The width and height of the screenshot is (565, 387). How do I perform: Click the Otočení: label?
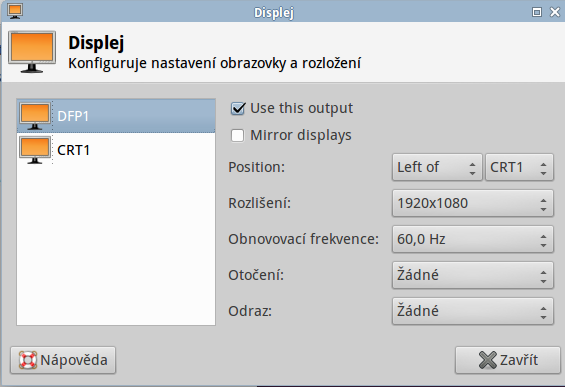pyautogui.click(x=256, y=275)
